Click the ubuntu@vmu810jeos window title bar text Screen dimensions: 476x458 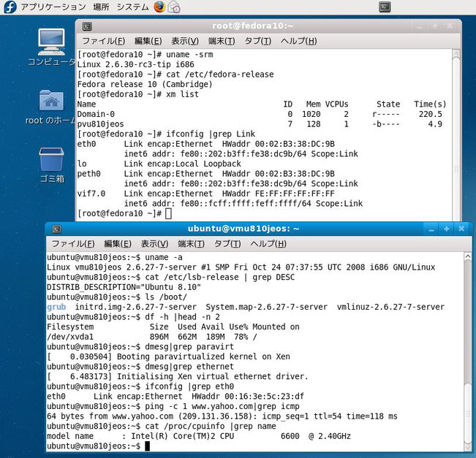243,229
